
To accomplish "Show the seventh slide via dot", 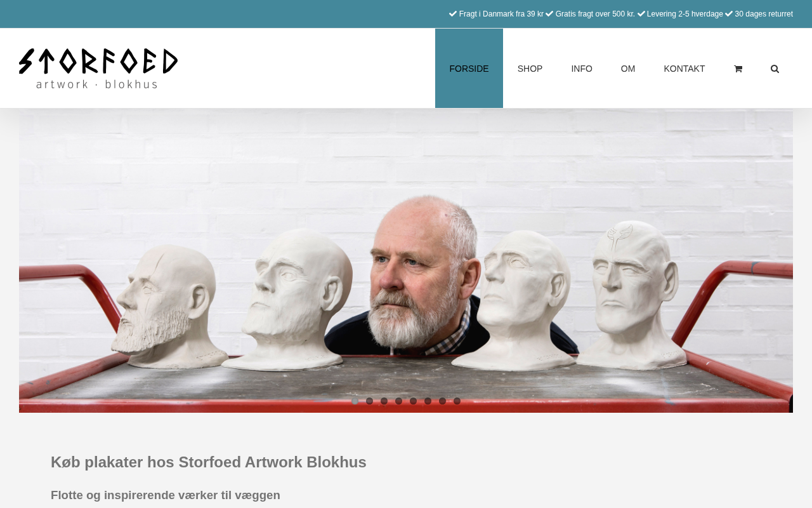I will coord(443,401).
